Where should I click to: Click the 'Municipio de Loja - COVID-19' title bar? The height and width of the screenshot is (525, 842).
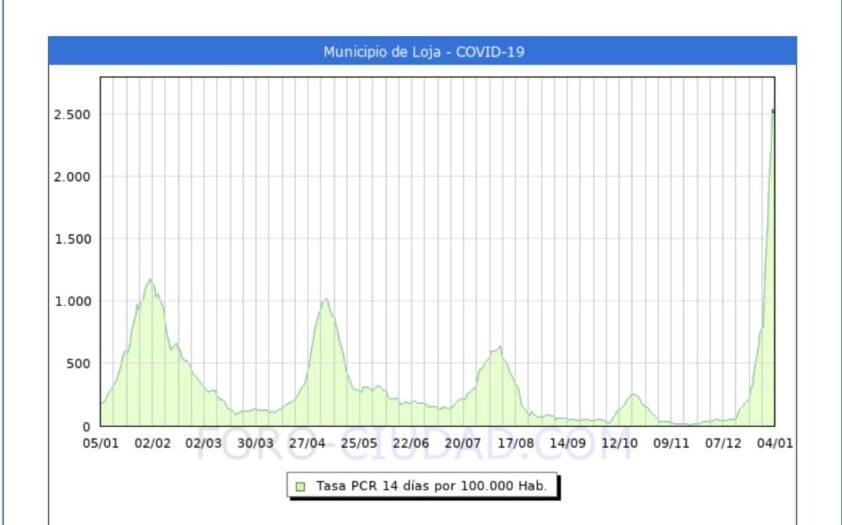[422, 51]
